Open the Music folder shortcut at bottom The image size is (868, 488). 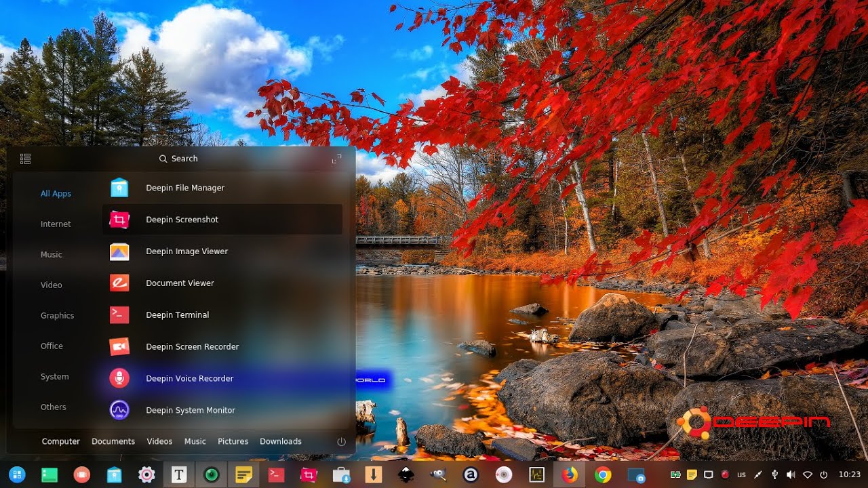coord(195,441)
